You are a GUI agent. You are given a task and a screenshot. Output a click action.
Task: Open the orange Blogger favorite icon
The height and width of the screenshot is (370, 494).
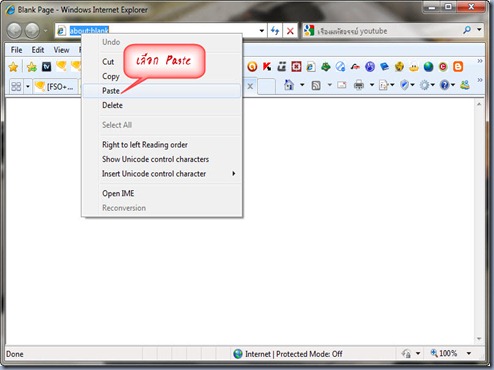pos(458,67)
